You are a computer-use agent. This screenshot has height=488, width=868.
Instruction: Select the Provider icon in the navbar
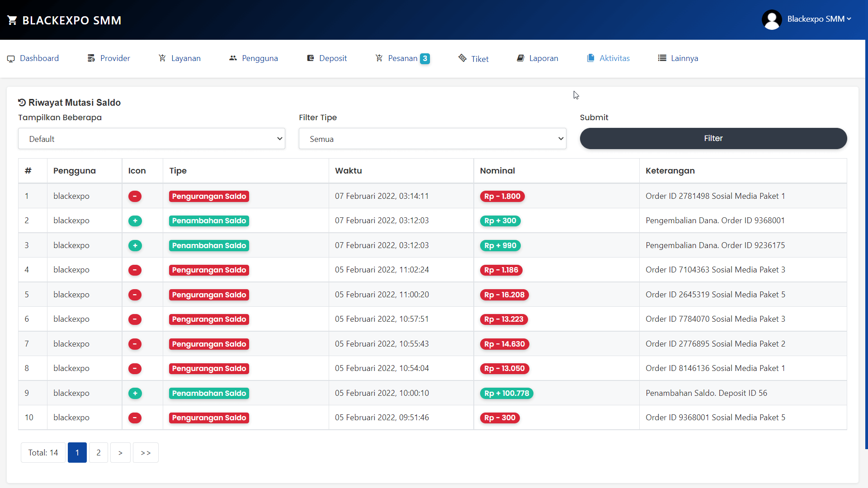click(90, 58)
